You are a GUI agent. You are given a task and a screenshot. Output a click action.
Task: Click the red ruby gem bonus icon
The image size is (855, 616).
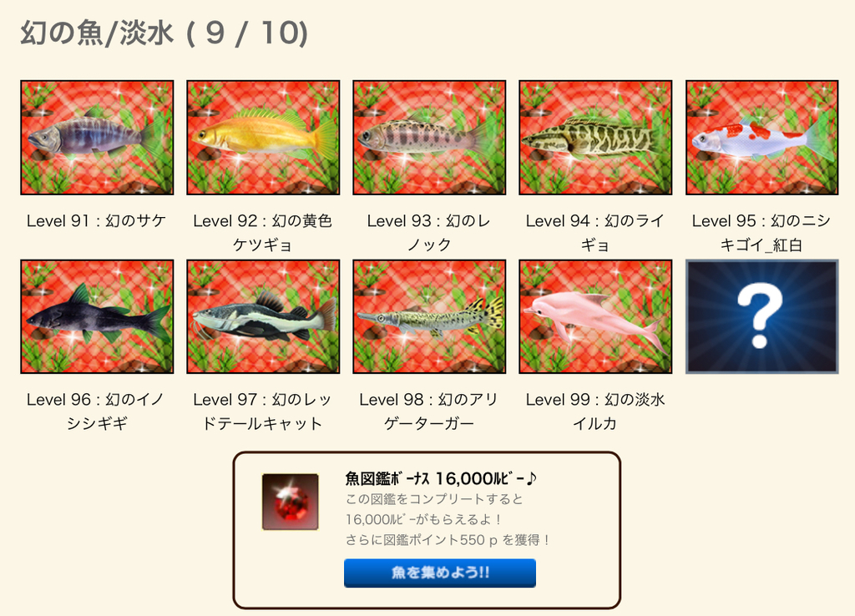[290, 502]
